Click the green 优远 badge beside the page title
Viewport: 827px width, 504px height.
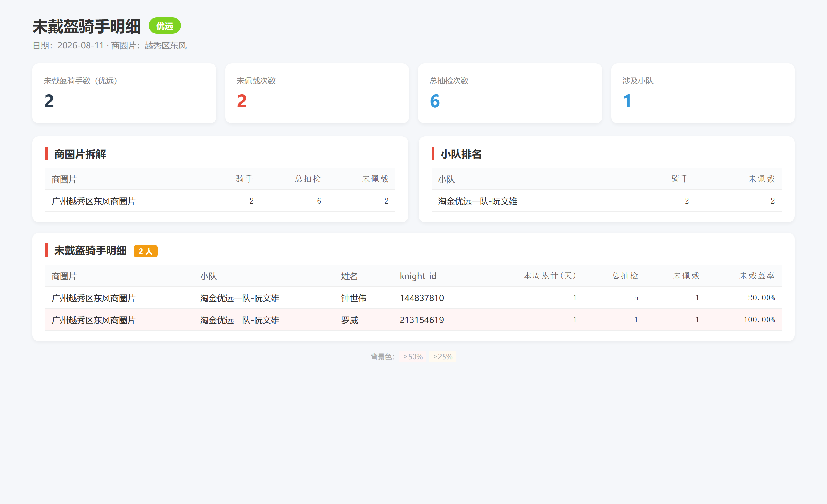[164, 26]
